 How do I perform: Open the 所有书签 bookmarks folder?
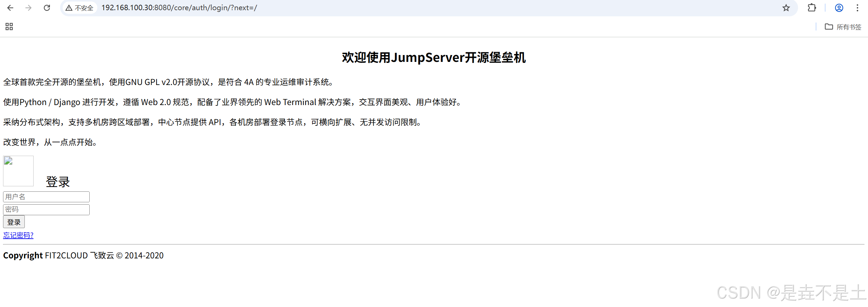click(843, 27)
